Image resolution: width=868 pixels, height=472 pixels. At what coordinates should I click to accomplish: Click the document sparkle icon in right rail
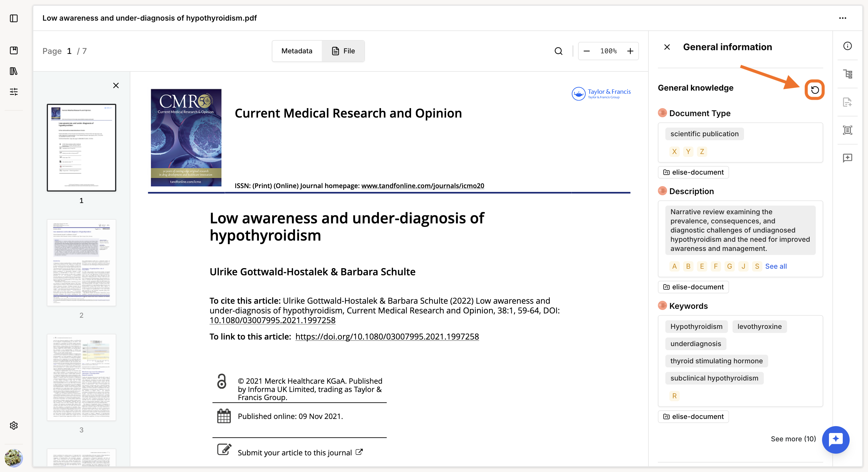pyautogui.click(x=847, y=102)
